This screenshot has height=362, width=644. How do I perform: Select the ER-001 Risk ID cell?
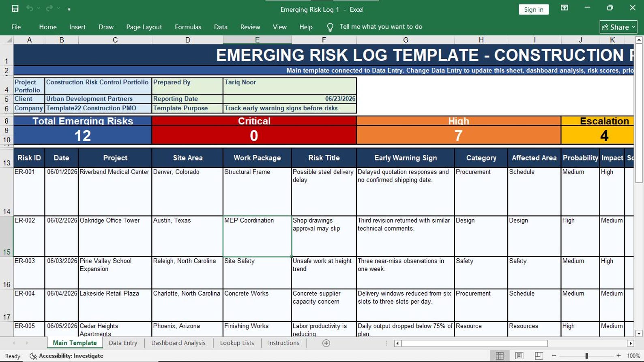(x=29, y=191)
